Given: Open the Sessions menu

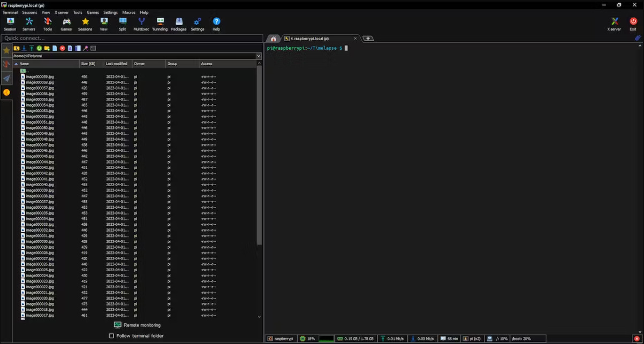Looking at the screenshot, I should tap(29, 12).
